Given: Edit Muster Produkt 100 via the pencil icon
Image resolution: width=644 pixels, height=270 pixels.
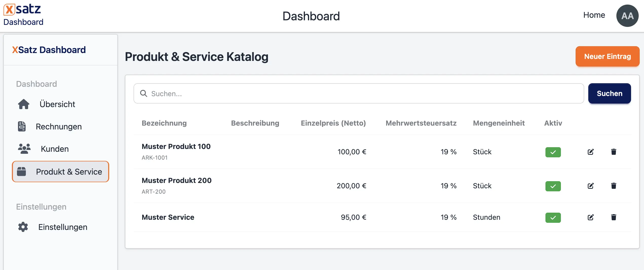Looking at the screenshot, I should tap(591, 152).
